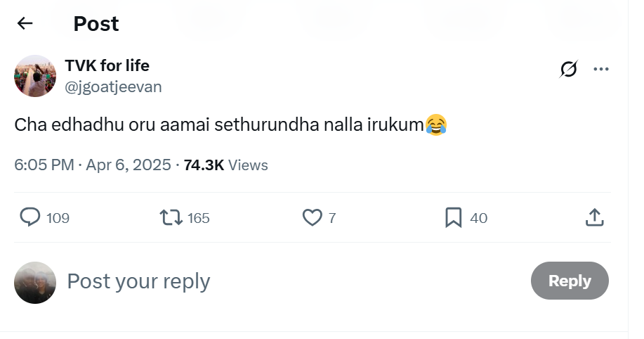Click the 40 bookmarks count
644x339 pixels.
click(x=478, y=218)
